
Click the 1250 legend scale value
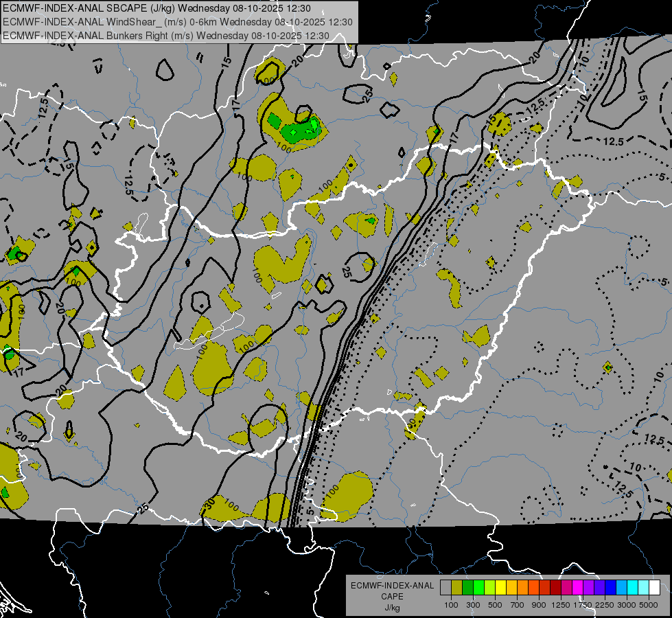[561, 605]
